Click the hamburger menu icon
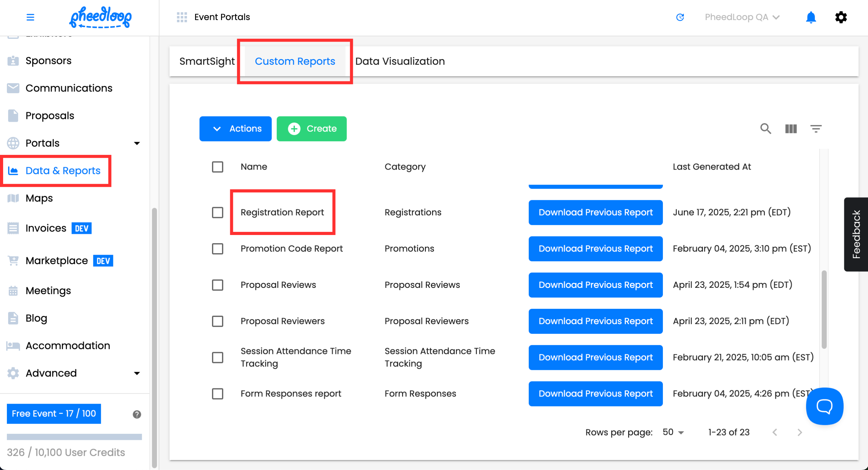This screenshot has height=470, width=868. click(30, 17)
